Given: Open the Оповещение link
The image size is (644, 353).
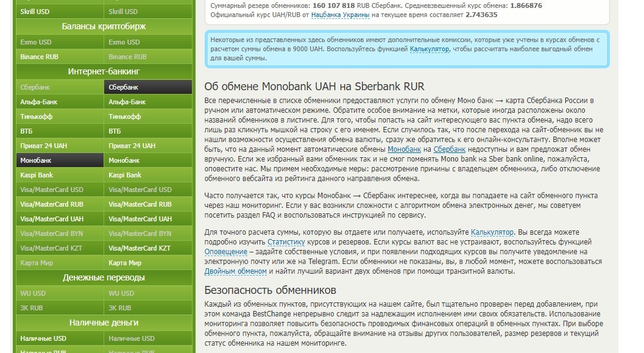Looking at the screenshot, I should pyautogui.click(x=226, y=252).
